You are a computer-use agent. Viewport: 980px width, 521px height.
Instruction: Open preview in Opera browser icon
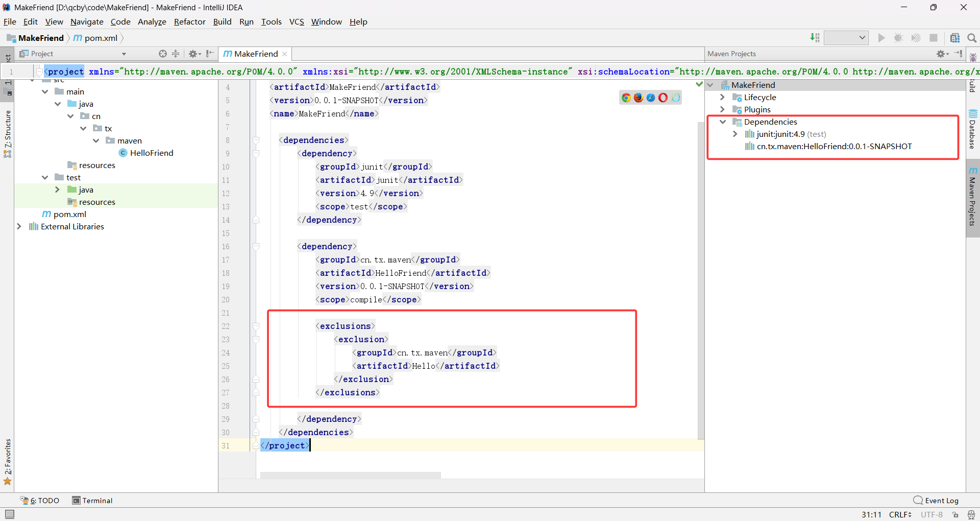tap(663, 98)
